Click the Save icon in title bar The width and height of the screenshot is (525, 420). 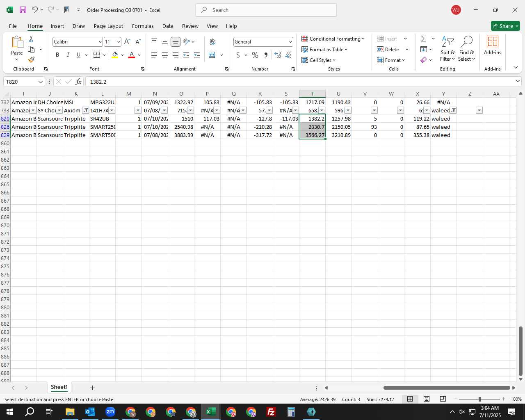[23, 10]
